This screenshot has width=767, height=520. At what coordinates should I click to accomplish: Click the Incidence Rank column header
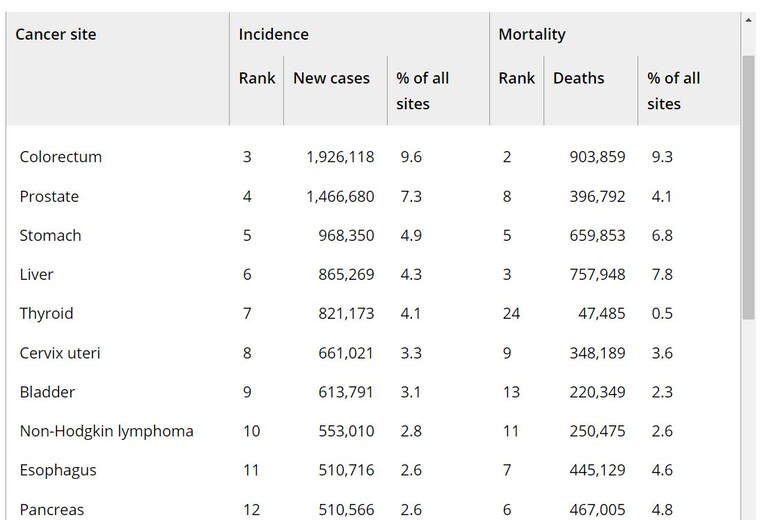coord(257,78)
